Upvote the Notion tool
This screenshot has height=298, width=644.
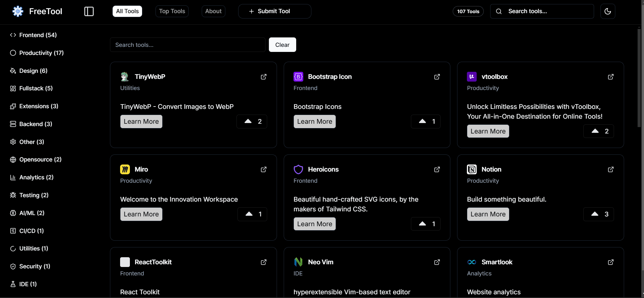tap(598, 214)
